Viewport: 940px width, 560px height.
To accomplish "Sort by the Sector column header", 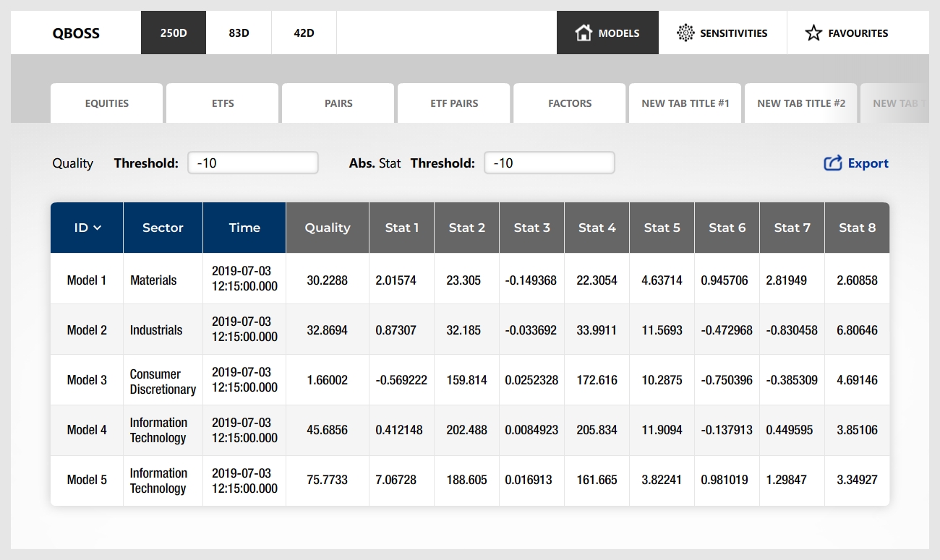I will (x=163, y=228).
